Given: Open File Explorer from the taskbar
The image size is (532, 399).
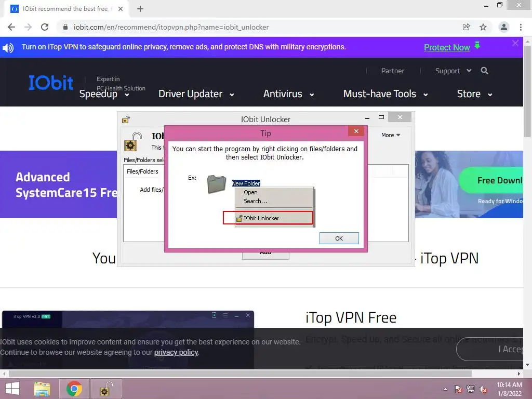Looking at the screenshot, I should [42, 389].
